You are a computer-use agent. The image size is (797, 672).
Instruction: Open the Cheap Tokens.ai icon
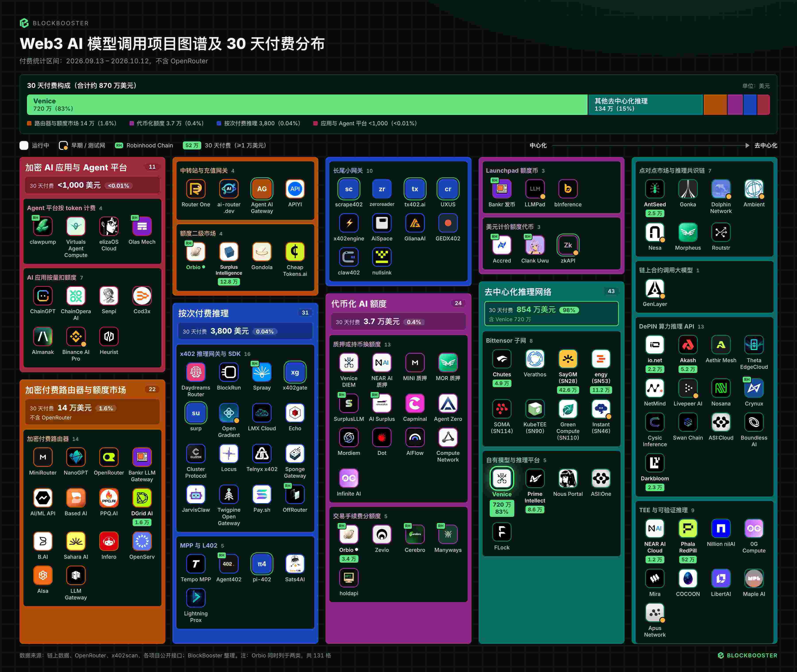tap(295, 252)
